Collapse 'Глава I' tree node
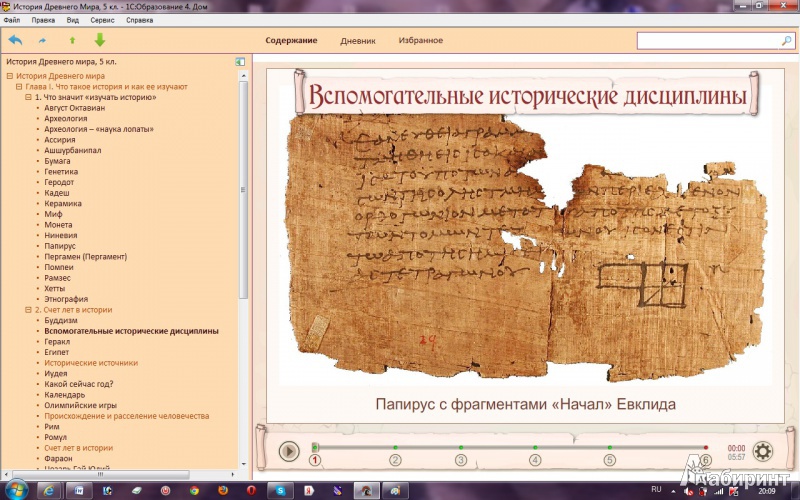 (18, 87)
